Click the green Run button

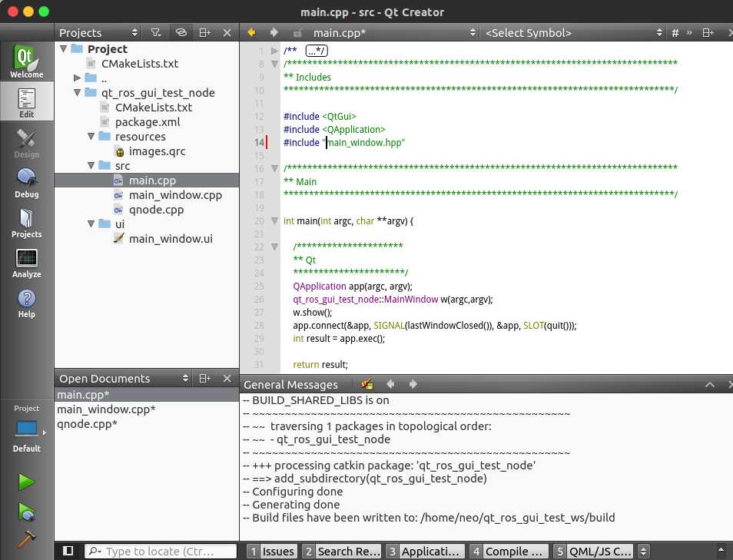pyautogui.click(x=27, y=482)
